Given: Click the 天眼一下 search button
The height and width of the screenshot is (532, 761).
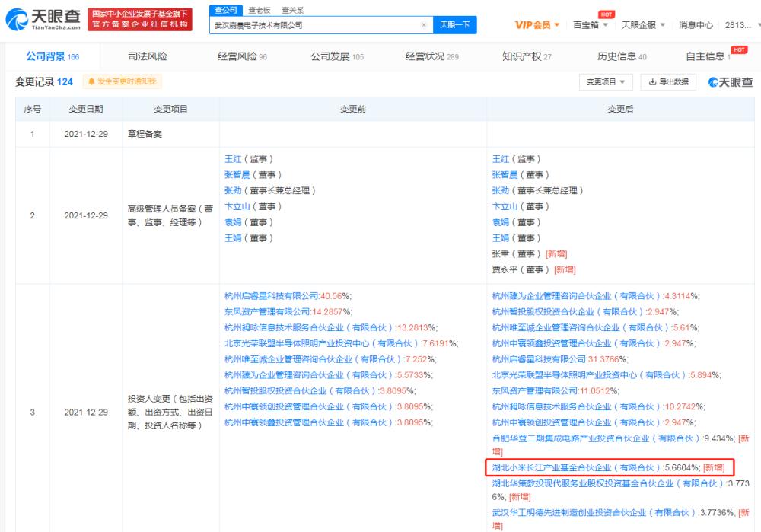Looking at the screenshot, I should [x=455, y=25].
